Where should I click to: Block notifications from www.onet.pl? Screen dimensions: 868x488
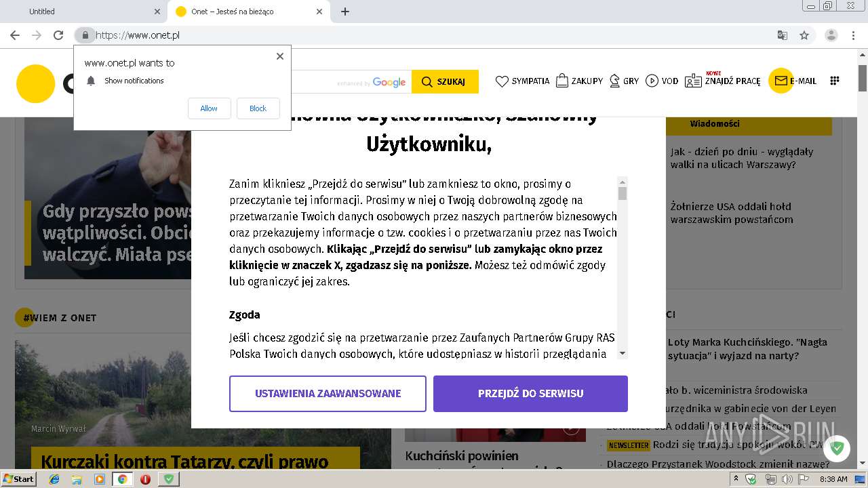258,108
